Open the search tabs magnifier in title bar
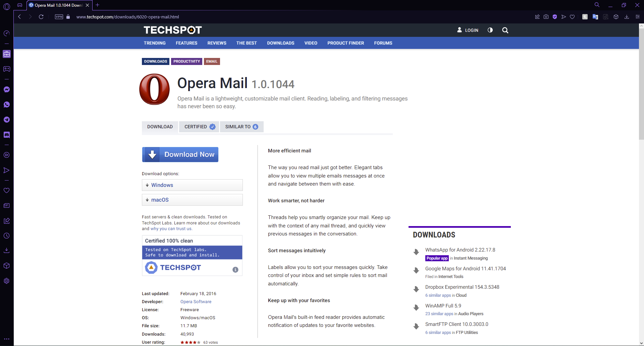Screen dimensions: 644x346 click(597, 5)
